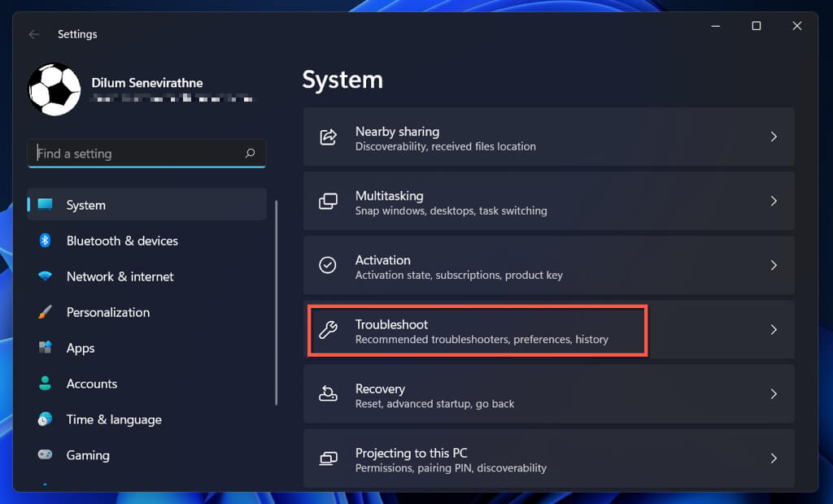Click 'Reset, advanced startup, go back' text
The height and width of the screenshot is (504, 833).
click(x=434, y=404)
